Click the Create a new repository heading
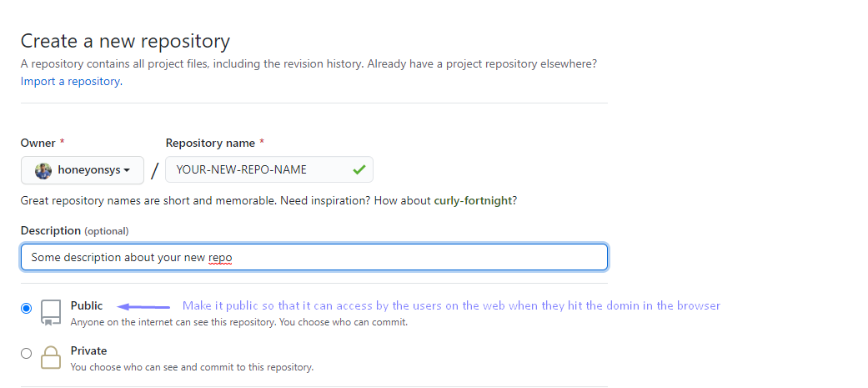This screenshot has width=868, height=388. click(125, 42)
